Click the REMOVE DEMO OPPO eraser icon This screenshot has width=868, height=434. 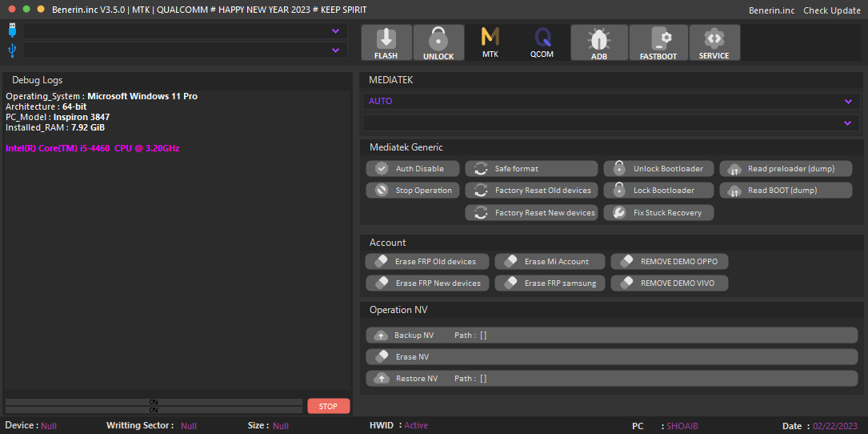pyautogui.click(x=626, y=261)
